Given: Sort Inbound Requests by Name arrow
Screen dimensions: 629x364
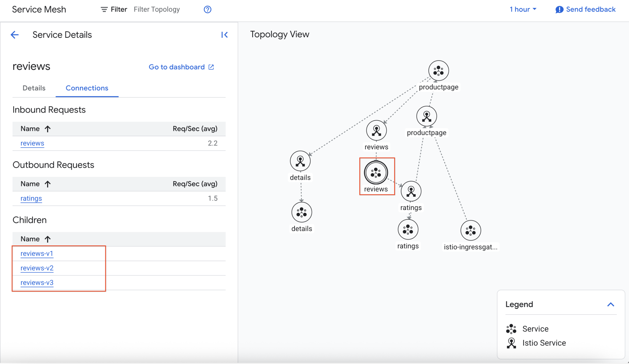Looking at the screenshot, I should click(x=48, y=129).
